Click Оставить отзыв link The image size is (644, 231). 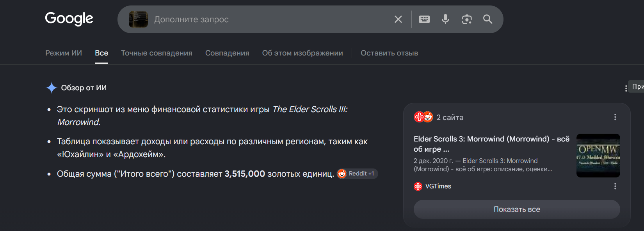coord(389,53)
